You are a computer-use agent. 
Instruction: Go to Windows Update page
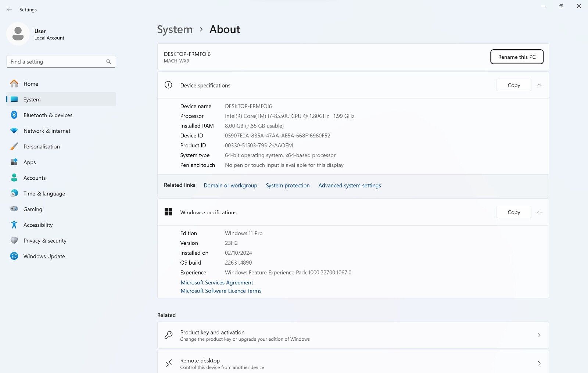point(61,256)
